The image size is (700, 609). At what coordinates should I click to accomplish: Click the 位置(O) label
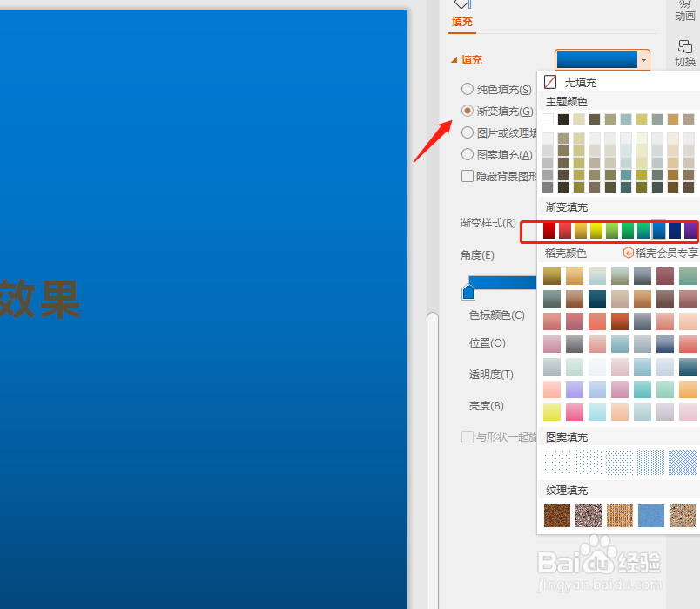487,343
